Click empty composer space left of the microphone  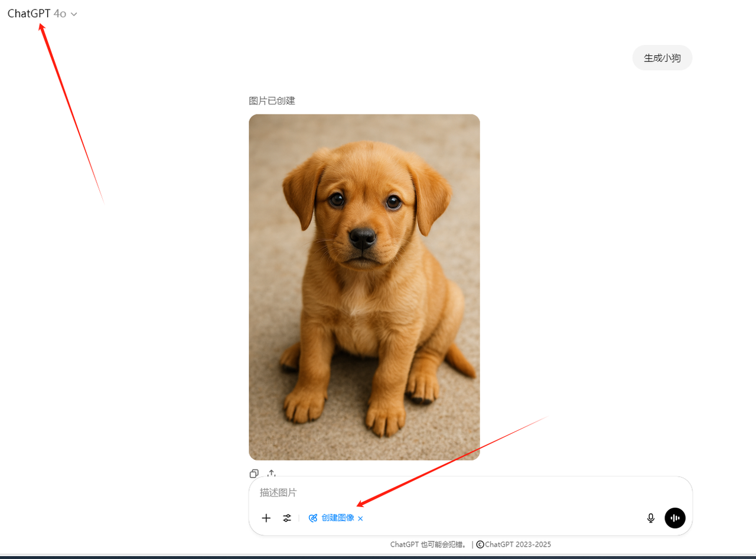click(x=502, y=518)
